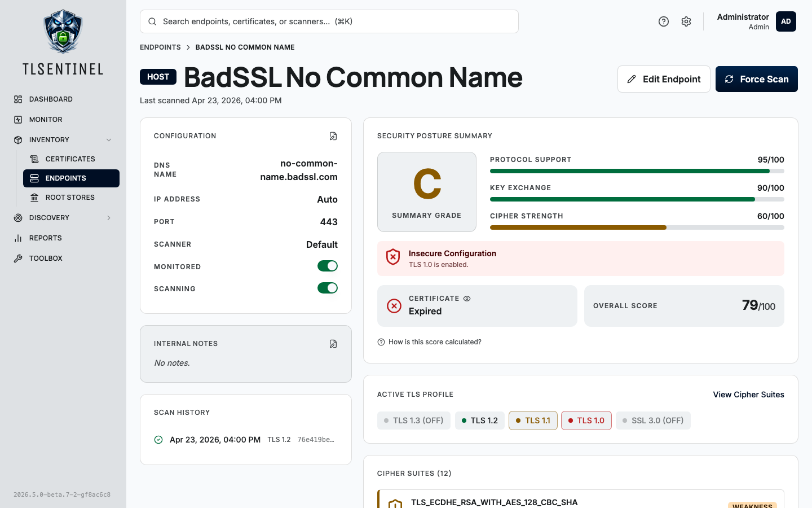Click the Root Stores bank icon

(34, 198)
